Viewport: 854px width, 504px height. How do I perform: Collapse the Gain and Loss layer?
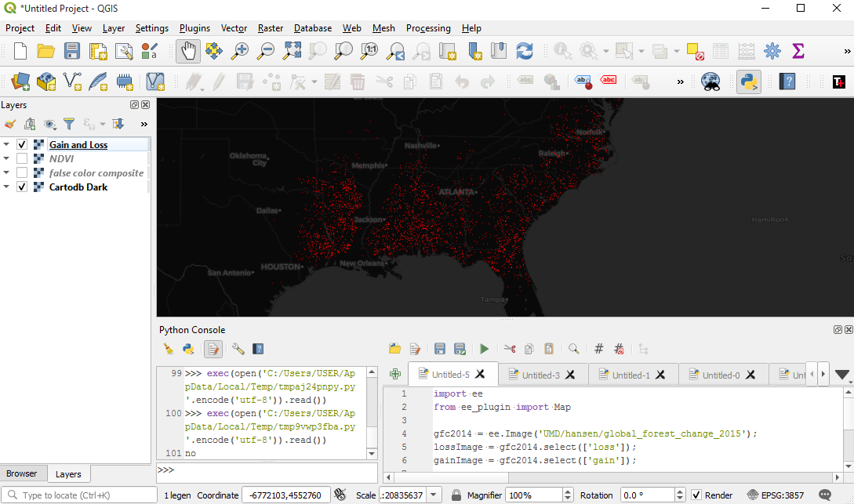[8, 143]
